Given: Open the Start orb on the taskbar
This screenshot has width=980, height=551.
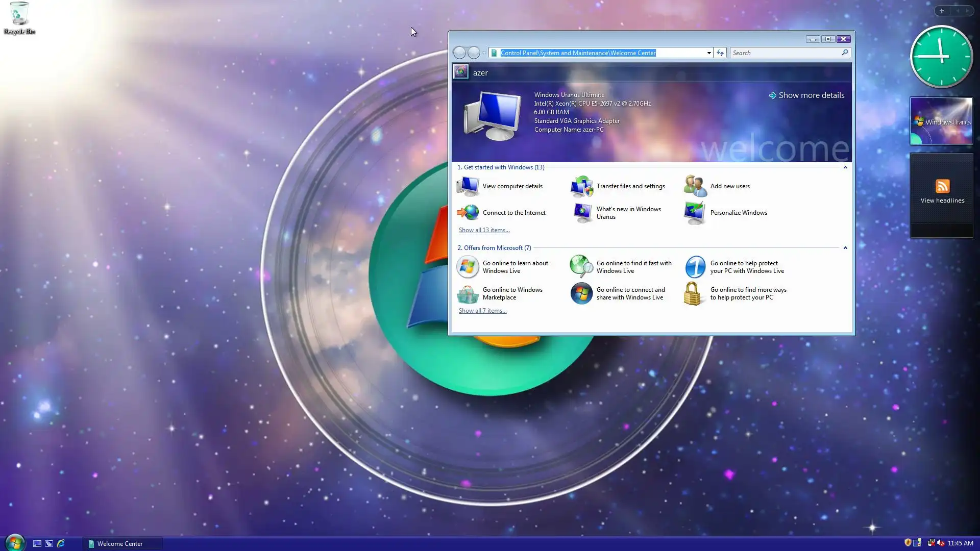Looking at the screenshot, I should click(x=15, y=543).
